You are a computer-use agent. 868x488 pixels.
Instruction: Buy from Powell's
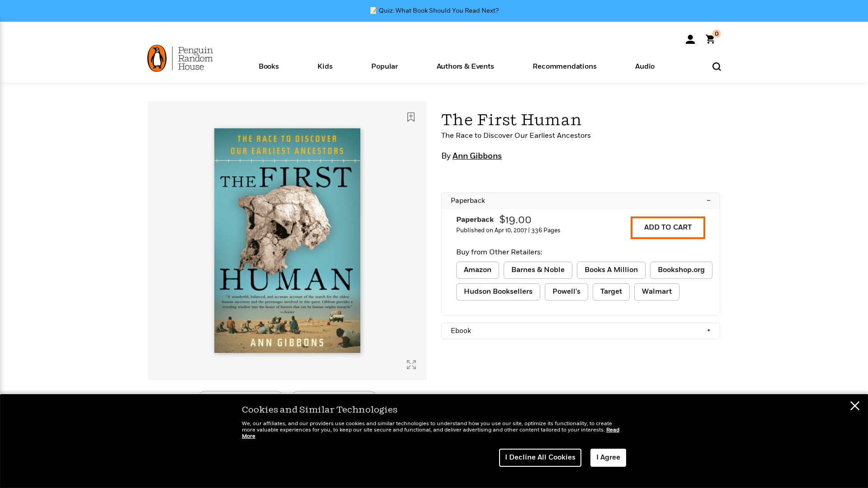point(566,292)
